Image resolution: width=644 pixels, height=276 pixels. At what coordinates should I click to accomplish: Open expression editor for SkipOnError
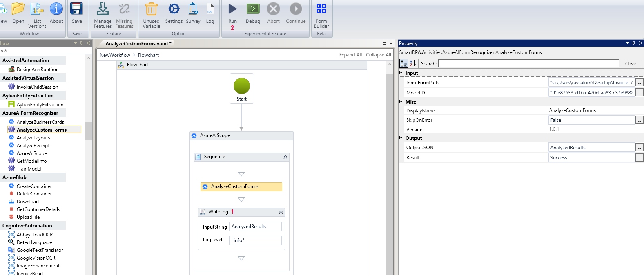[640, 120]
